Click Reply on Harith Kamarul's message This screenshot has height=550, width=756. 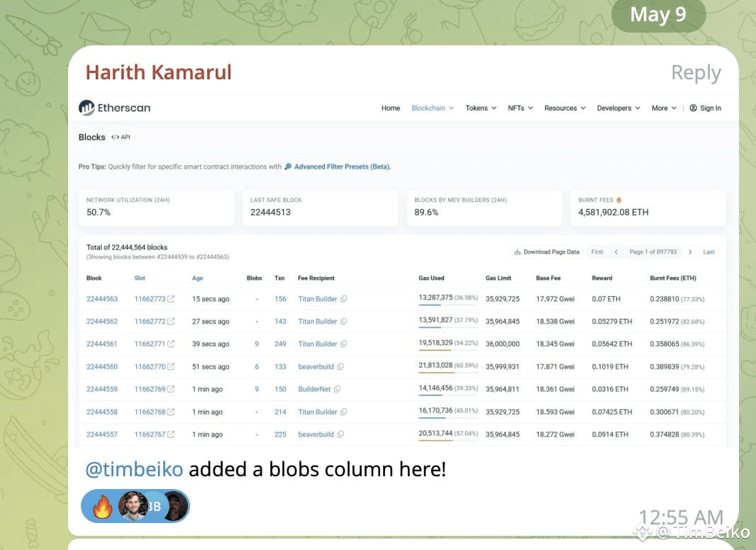[696, 73]
